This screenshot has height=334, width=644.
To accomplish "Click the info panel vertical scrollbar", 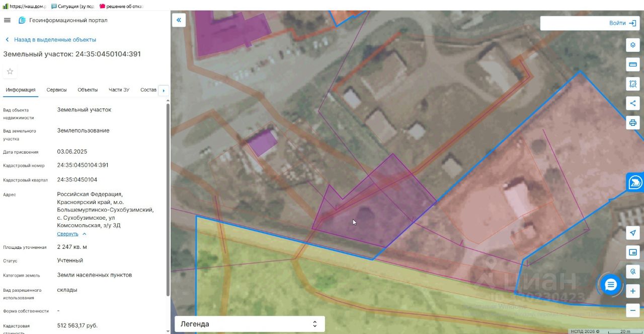I will 168,199.
